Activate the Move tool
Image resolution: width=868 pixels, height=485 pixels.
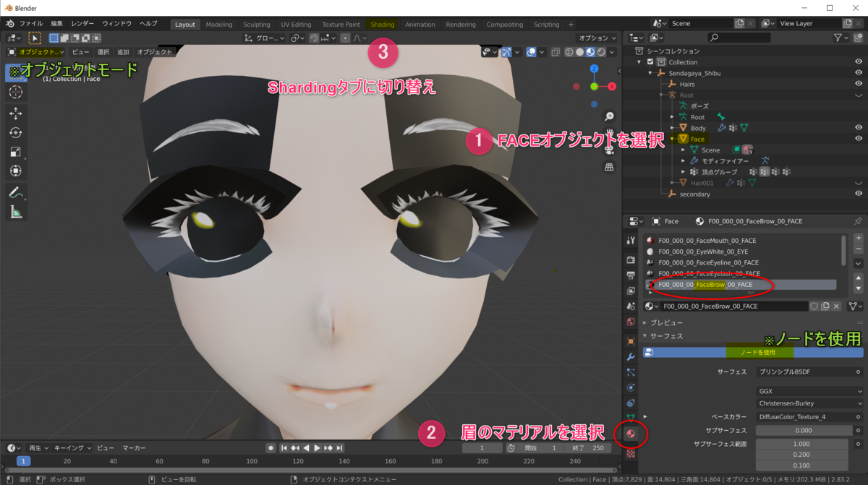pyautogui.click(x=16, y=113)
